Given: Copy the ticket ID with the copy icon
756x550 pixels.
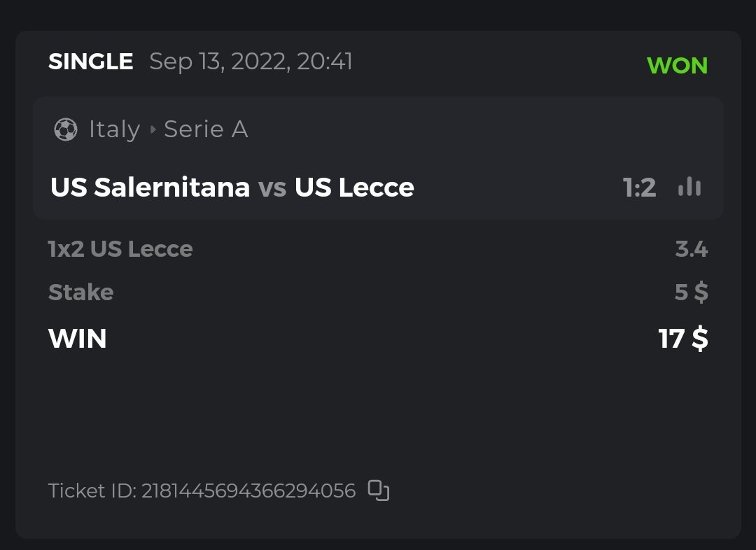Looking at the screenshot, I should (x=379, y=491).
